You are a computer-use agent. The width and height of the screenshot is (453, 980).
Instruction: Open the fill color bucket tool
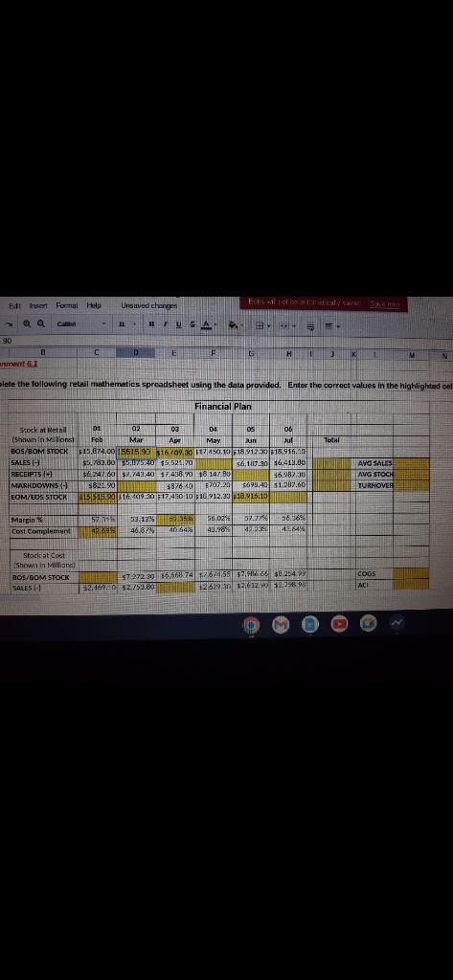point(234,325)
